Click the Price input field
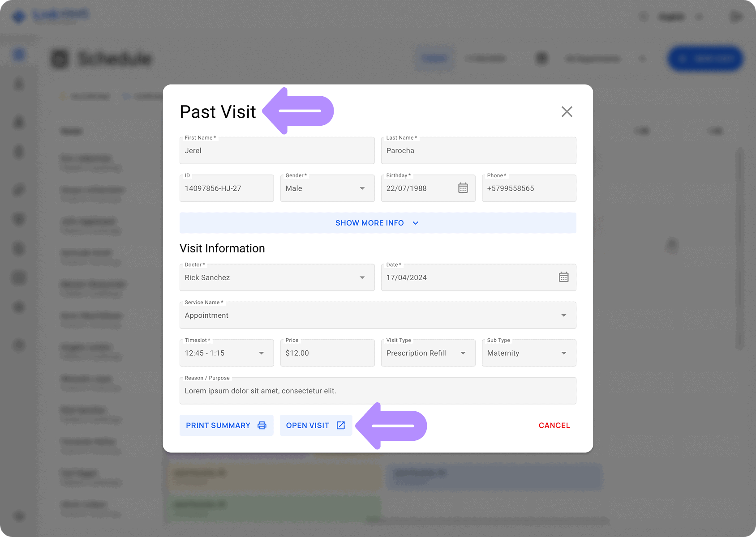The height and width of the screenshot is (537, 756). (x=327, y=353)
